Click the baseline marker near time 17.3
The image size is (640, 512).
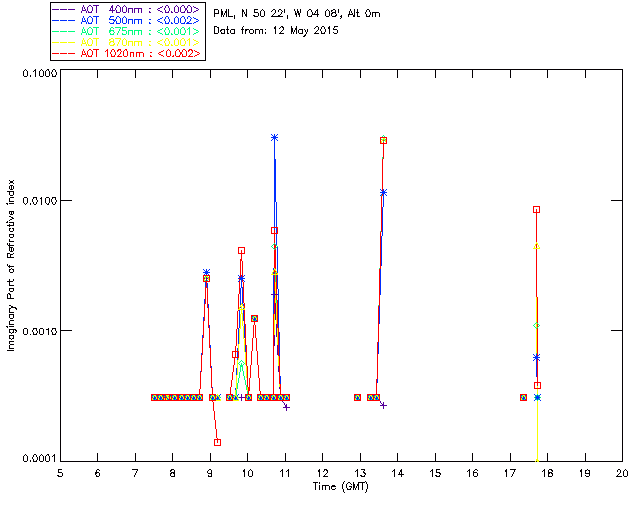[x=524, y=397]
